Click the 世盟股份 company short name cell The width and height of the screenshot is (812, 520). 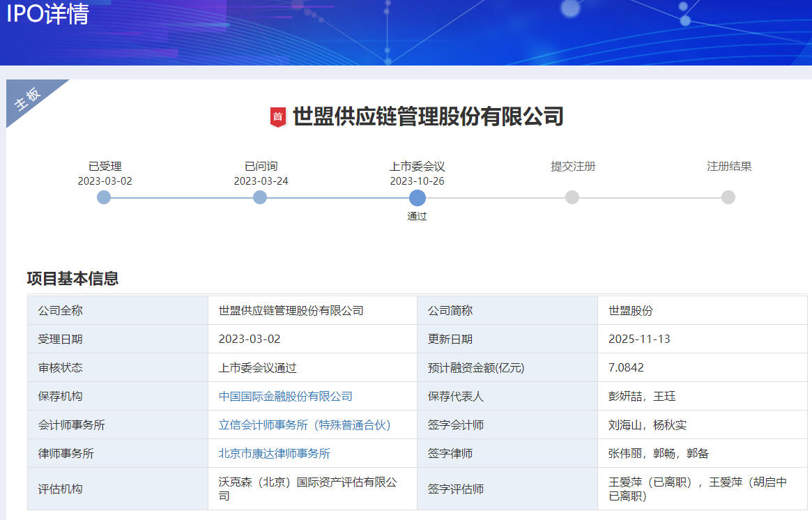pyautogui.click(x=630, y=310)
